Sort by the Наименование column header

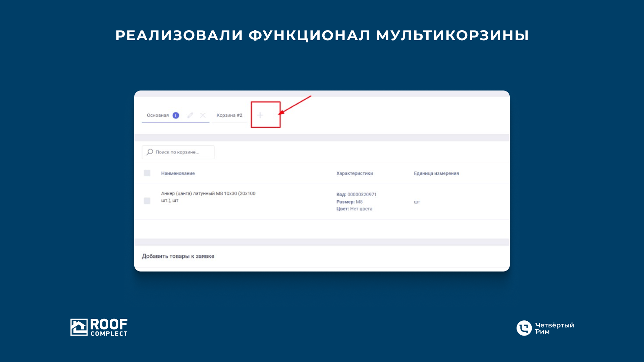pos(178,173)
